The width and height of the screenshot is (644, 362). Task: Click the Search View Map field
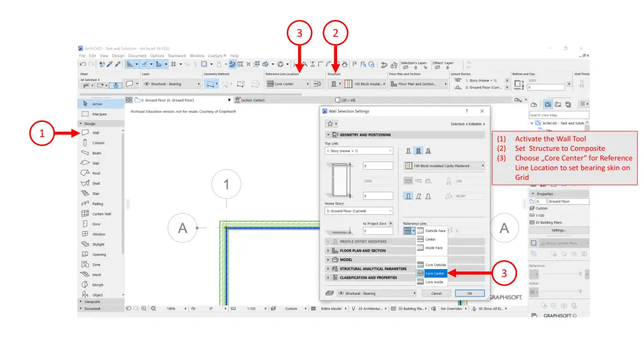pyautogui.click(x=558, y=116)
